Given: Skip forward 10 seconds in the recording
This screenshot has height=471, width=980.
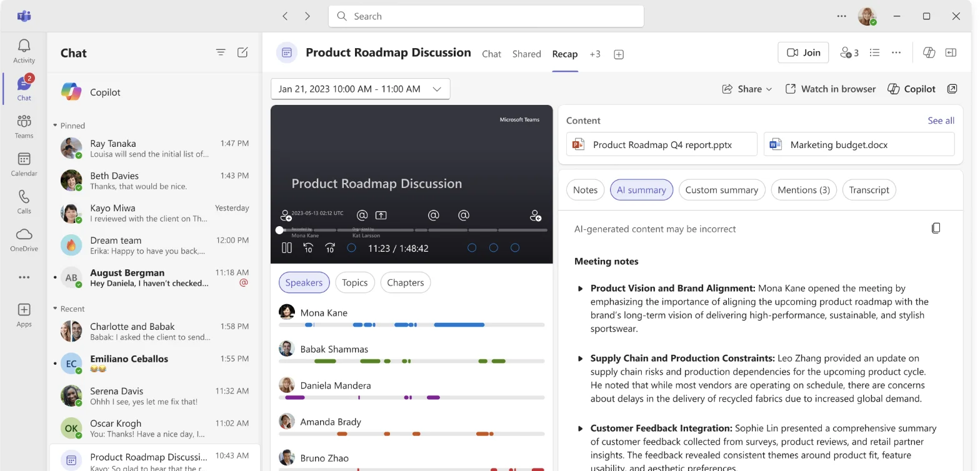Looking at the screenshot, I should (330, 248).
